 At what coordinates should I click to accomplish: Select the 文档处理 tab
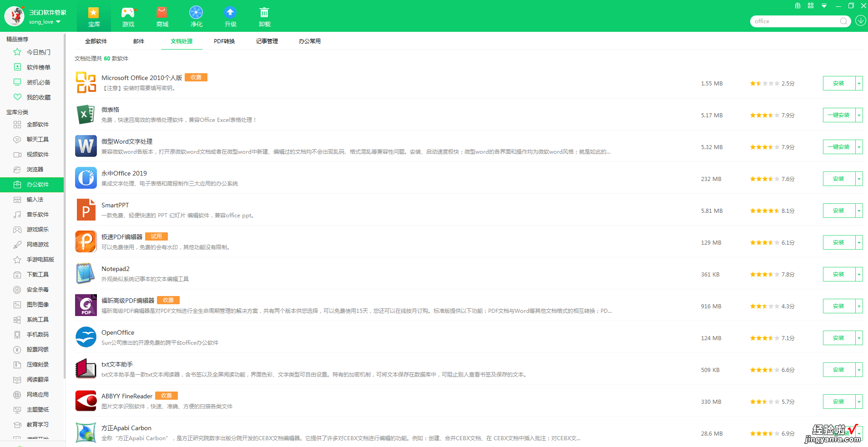pyautogui.click(x=182, y=41)
